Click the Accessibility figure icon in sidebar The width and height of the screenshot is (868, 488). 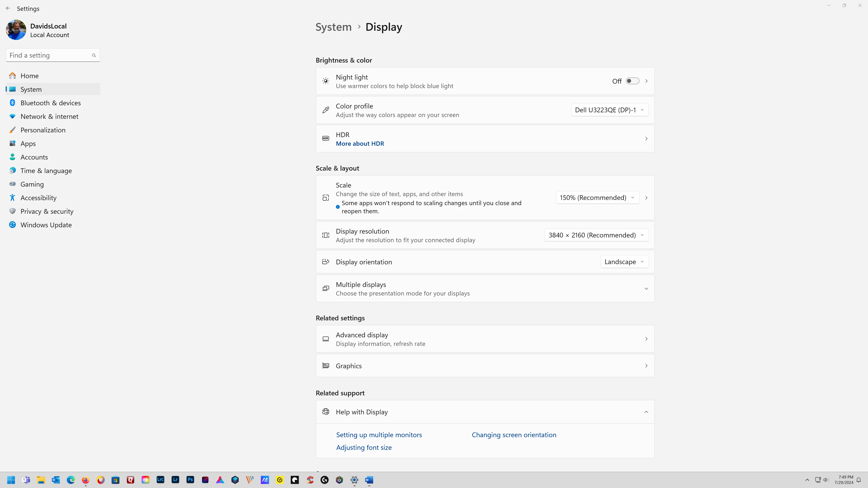(x=12, y=198)
